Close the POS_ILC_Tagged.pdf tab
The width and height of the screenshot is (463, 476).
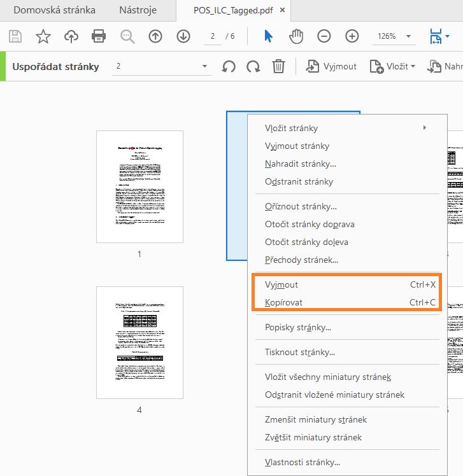pos(282,10)
